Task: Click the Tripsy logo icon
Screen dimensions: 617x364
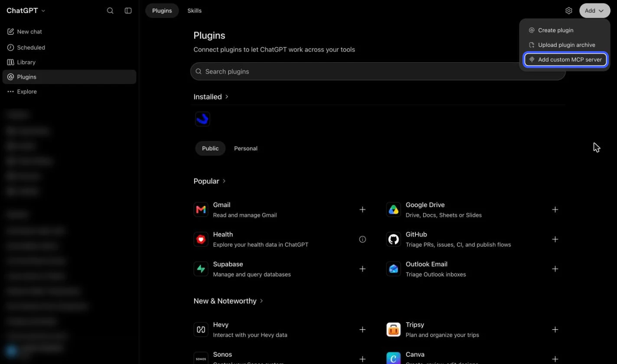Action: click(x=393, y=330)
